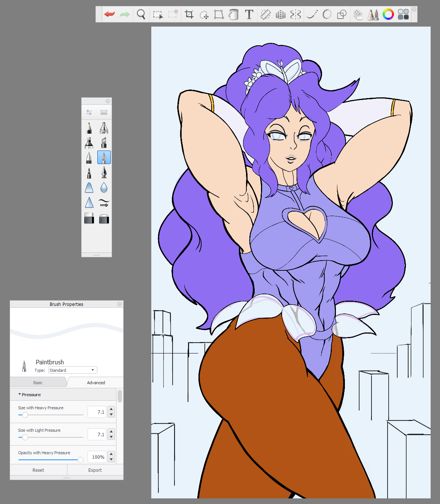Image resolution: width=440 pixels, height=504 pixels.
Task: Select the Flood Fill bucket tool
Action: (x=234, y=14)
